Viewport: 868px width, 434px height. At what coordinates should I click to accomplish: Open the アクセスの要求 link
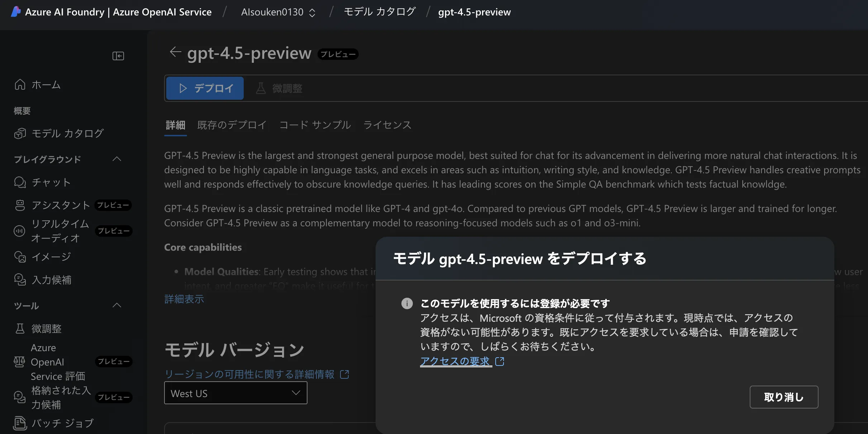456,361
